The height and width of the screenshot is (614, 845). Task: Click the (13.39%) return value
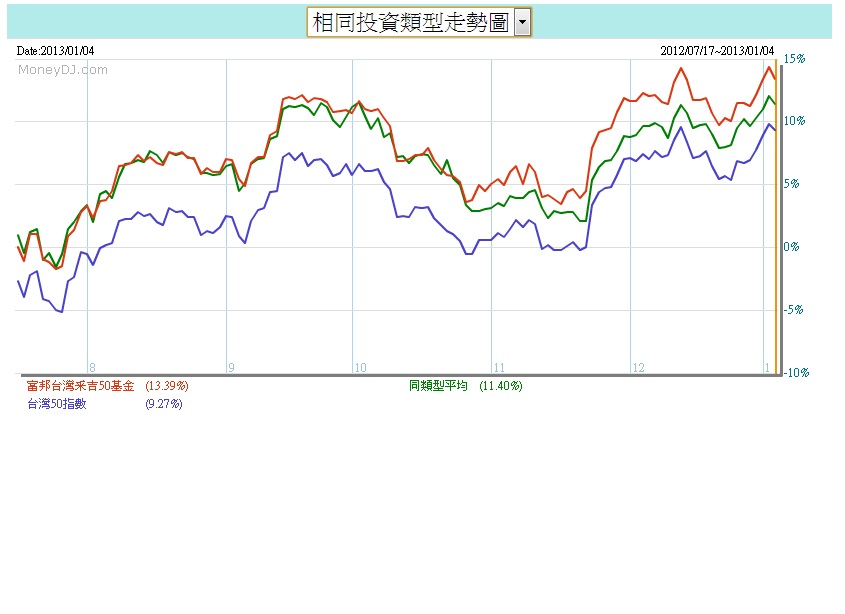[x=167, y=386]
